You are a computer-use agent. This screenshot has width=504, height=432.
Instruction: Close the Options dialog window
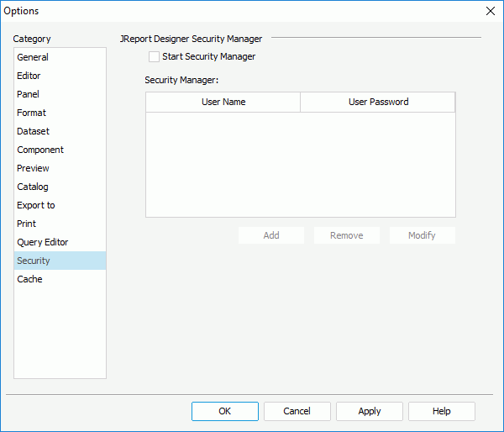pyautogui.click(x=491, y=11)
